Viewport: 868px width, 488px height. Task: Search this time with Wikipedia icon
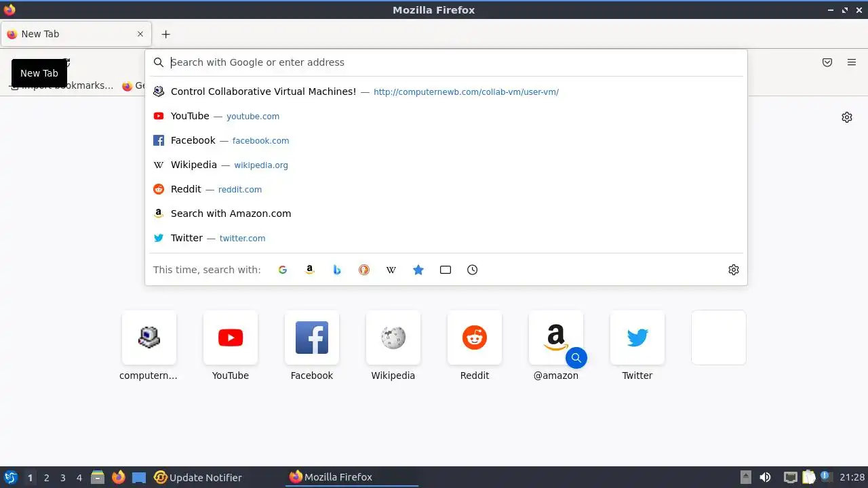pyautogui.click(x=391, y=270)
